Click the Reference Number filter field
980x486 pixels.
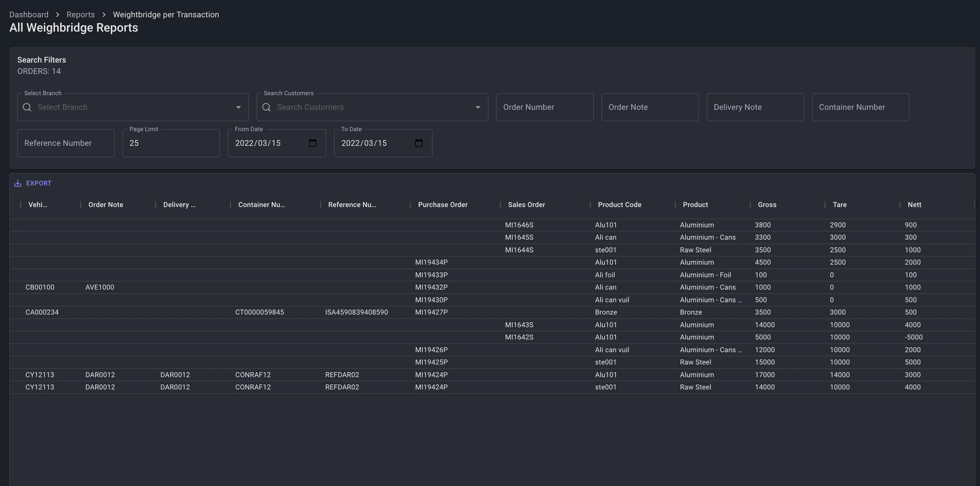(65, 143)
